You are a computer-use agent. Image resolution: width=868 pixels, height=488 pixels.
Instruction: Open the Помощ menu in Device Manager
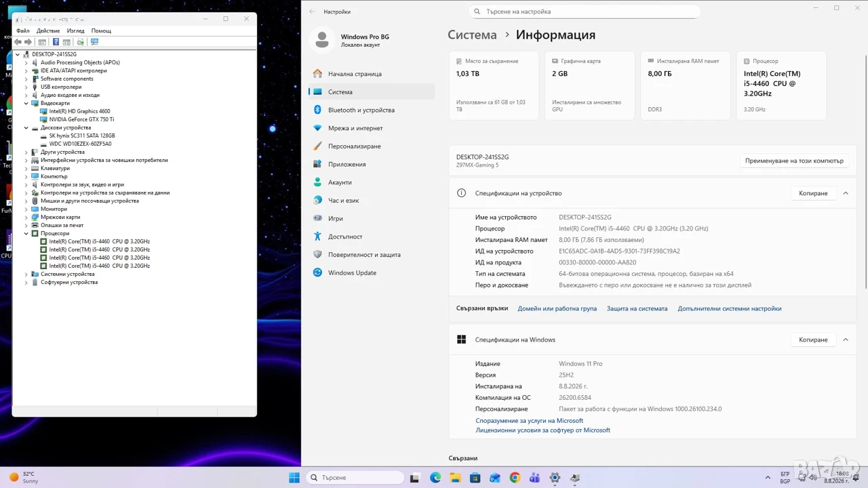click(x=101, y=30)
